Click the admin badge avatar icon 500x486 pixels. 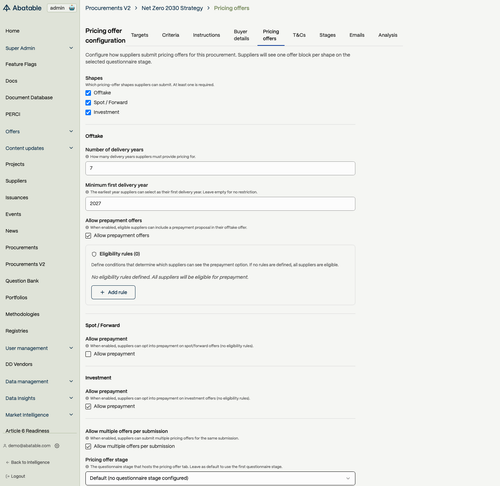(72, 8)
